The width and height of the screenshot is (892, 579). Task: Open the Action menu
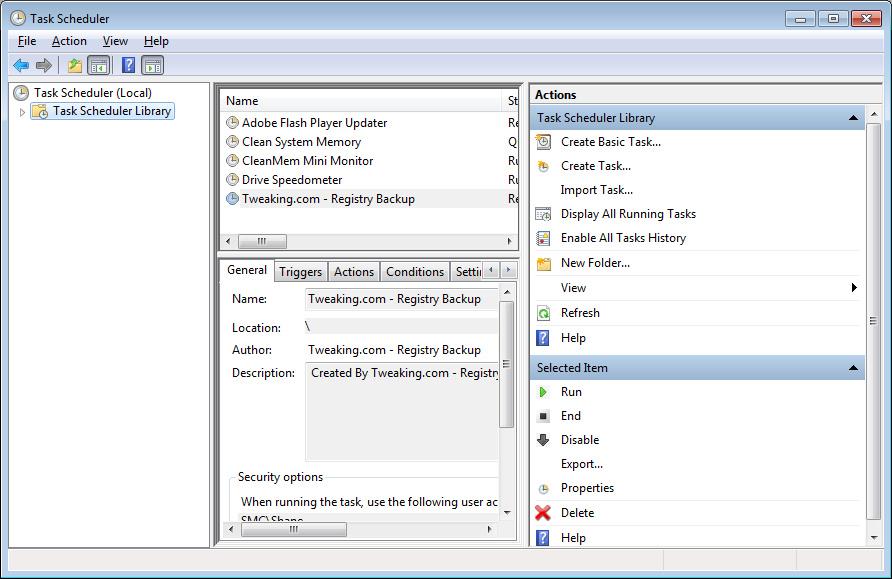tap(69, 41)
